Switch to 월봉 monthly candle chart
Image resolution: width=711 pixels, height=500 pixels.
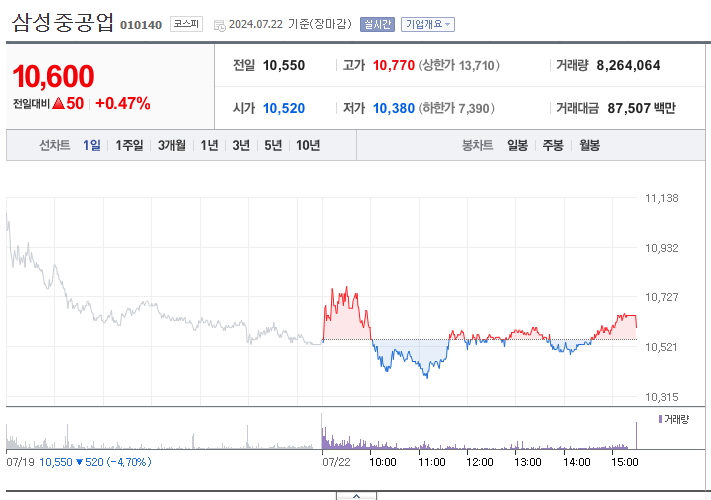pos(589,145)
